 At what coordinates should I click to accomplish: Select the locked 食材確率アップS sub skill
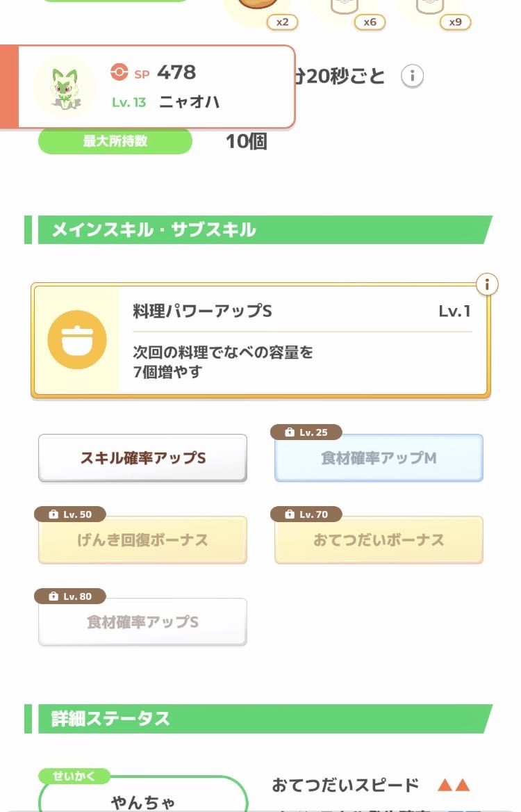143,622
